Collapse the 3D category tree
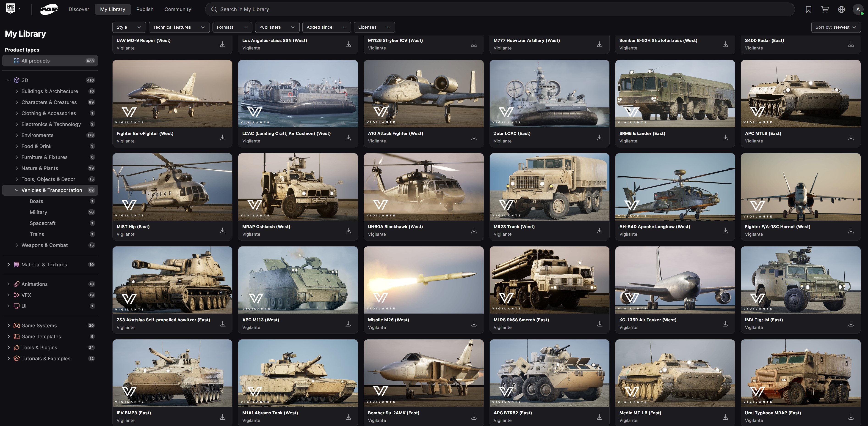This screenshot has width=868, height=426. (8, 80)
